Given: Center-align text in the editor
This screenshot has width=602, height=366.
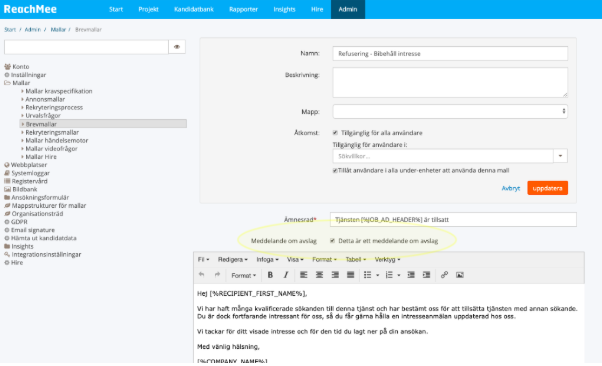Looking at the screenshot, I should coord(319,275).
